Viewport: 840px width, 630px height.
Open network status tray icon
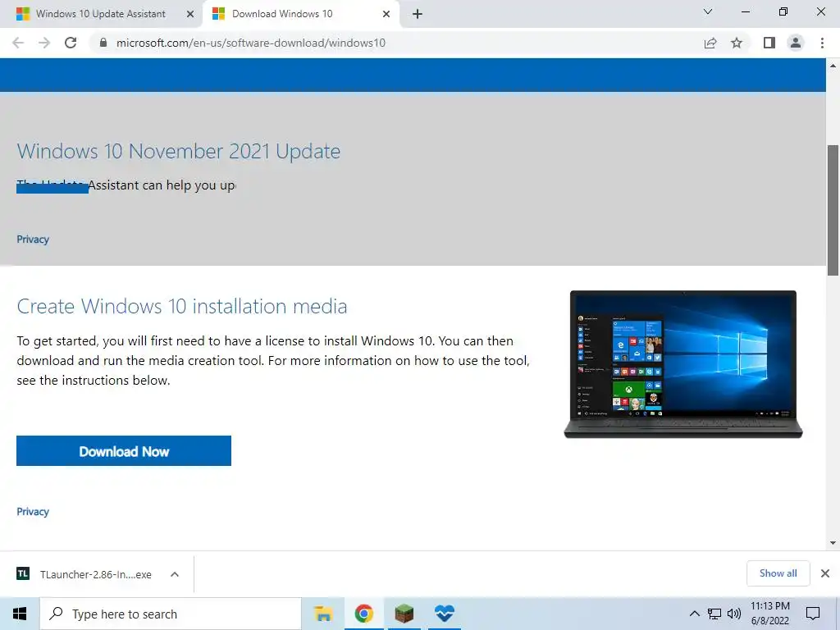714,614
